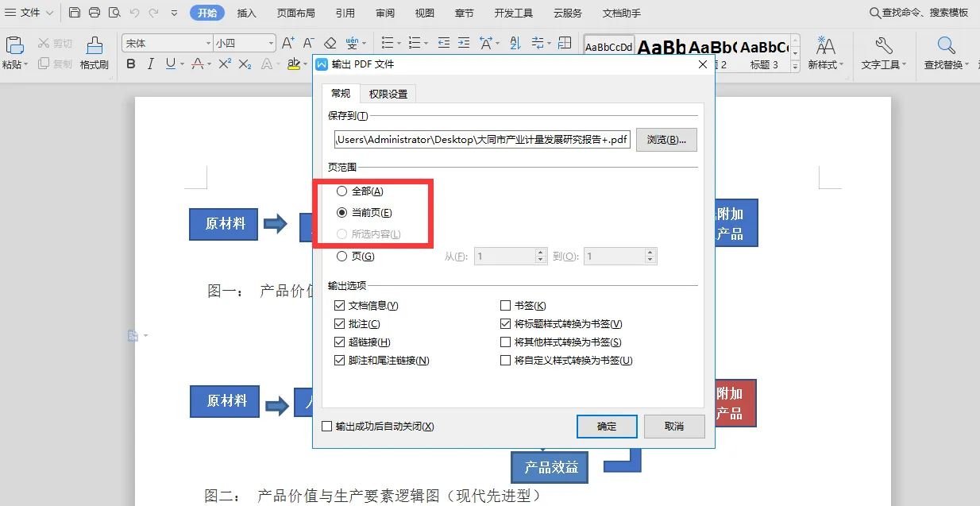This screenshot has width=980, height=506.
Task: Click the Copy (复制) icon
Action: [44, 64]
